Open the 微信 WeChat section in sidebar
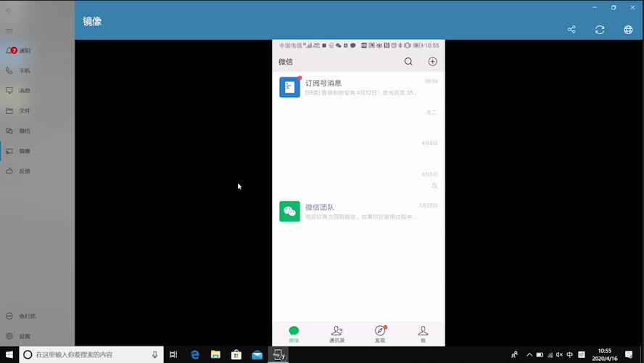 coord(37,131)
